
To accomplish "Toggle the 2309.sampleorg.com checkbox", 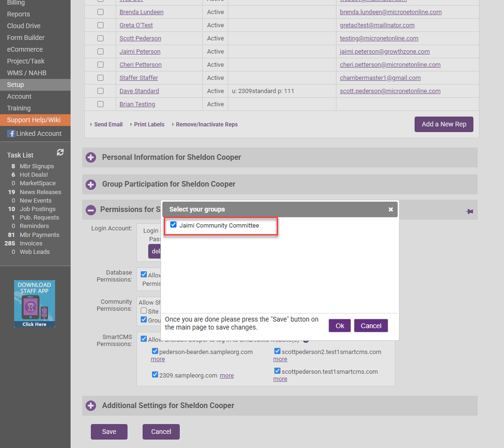I will coord(155,375).
